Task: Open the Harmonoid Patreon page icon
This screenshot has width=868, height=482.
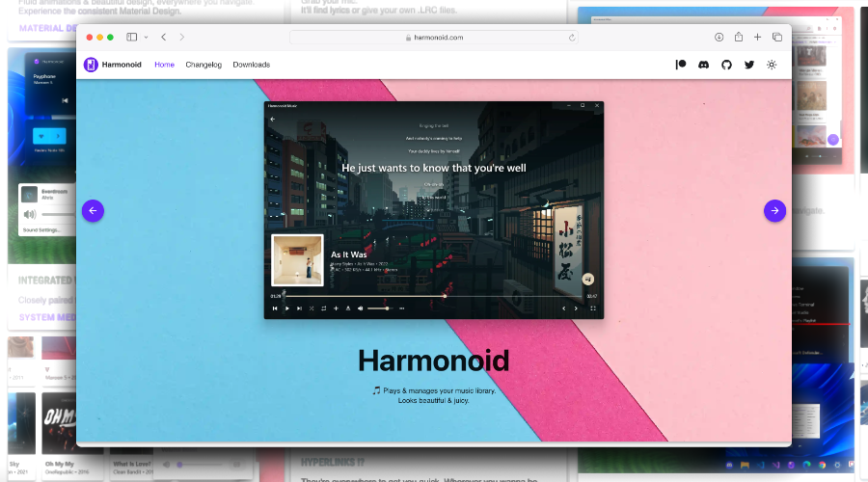Action: pyautogui.click(x=681, y=65)
